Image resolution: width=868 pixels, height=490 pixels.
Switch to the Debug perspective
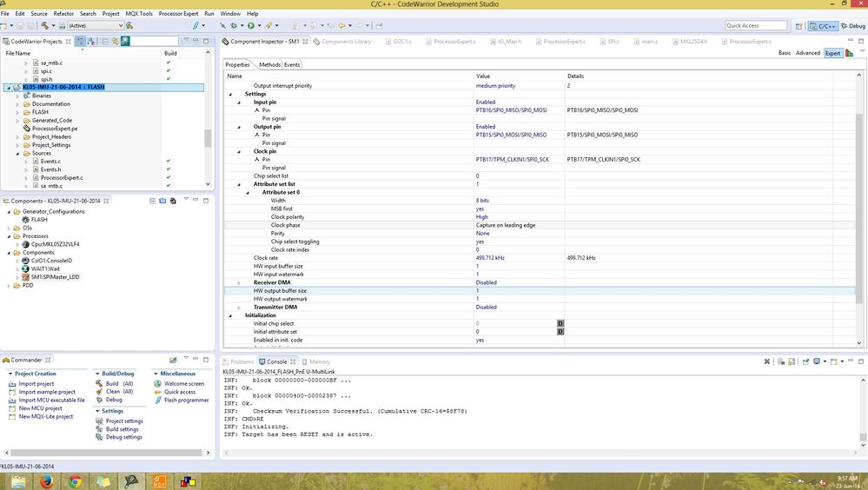853,26
